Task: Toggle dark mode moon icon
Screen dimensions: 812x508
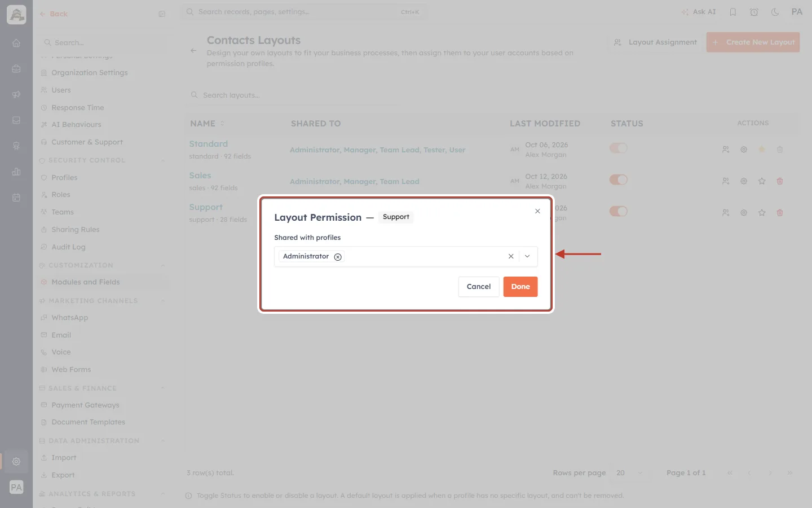Action: click(x=775, y=12)
